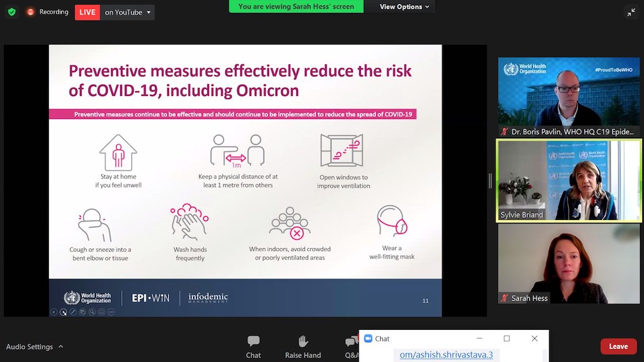The width and height of the screenshot is (644, 362).
Task: Click the see all slides control
Action: [x=82, y=312]
